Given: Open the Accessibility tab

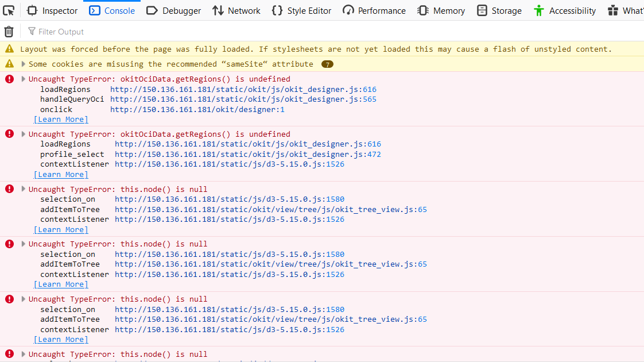Looking at the screenshot, I should [565, 11].
